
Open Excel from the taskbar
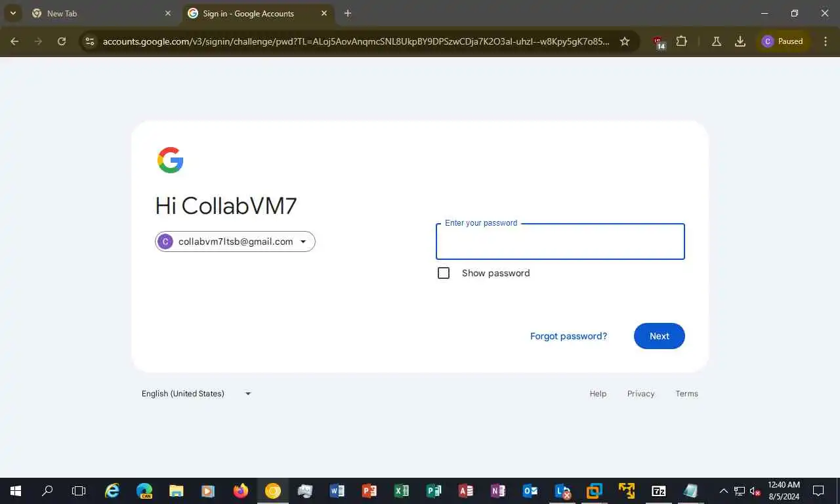[402, 491]
